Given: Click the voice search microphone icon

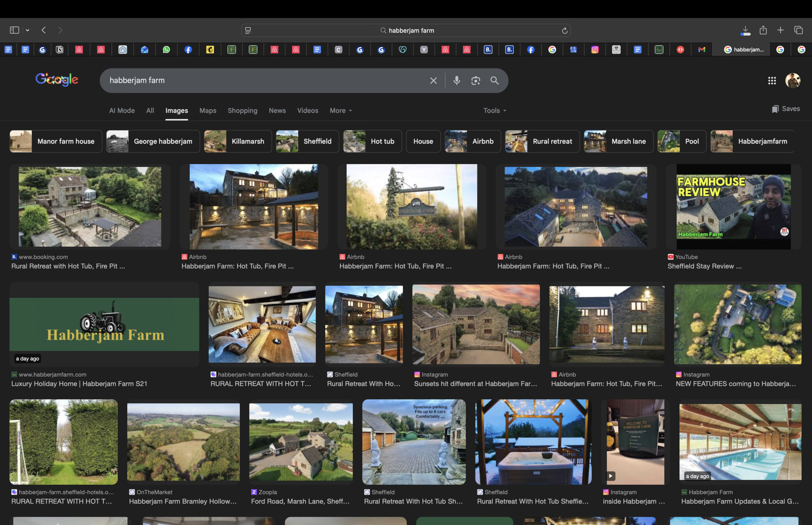Looking at the screenshot, I should pos(456,80).
